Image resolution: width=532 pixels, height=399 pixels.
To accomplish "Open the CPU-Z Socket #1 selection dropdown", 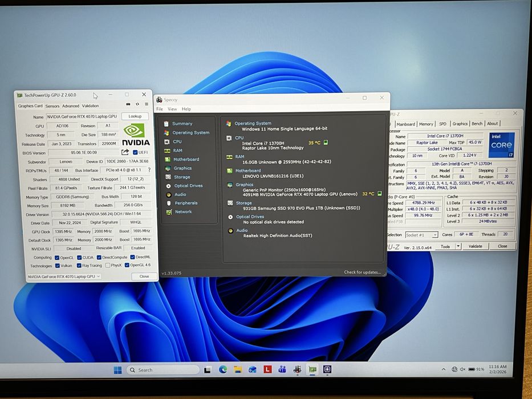I will (421, 235).
